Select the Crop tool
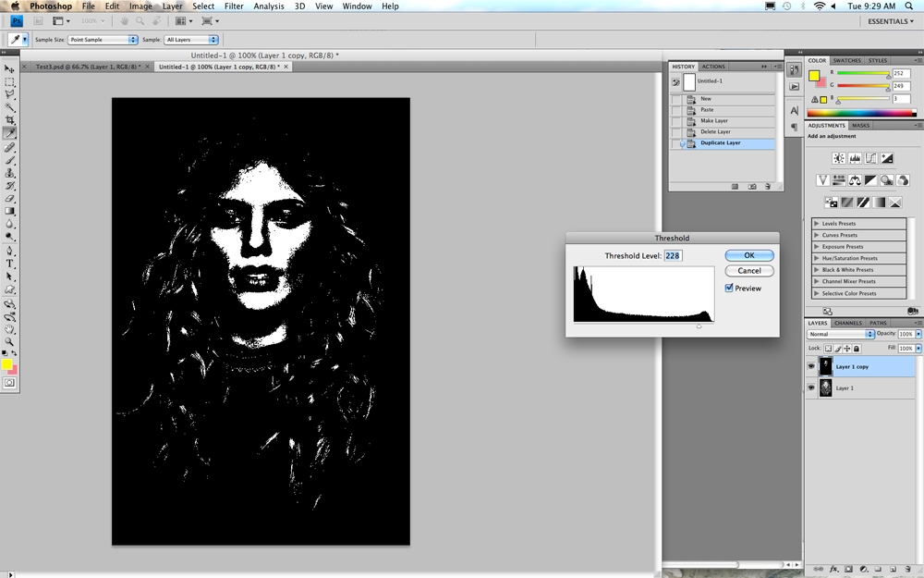The height and width of the screenshot is (578, 924). [9, 120]
